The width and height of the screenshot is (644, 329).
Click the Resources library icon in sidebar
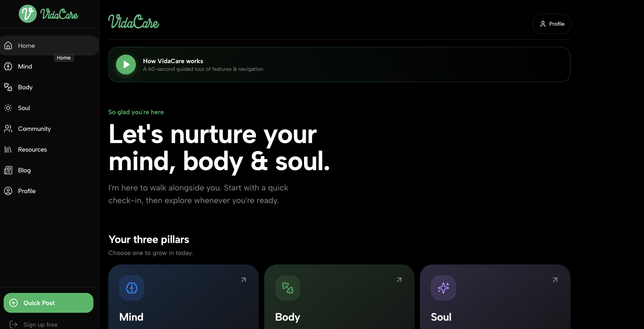(x=8, y=149)
